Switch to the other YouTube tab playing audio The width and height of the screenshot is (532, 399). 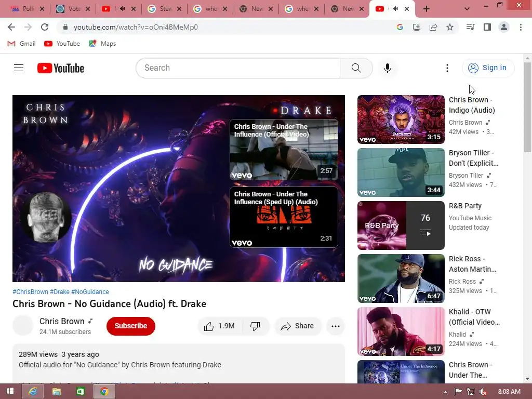(119, 9)
